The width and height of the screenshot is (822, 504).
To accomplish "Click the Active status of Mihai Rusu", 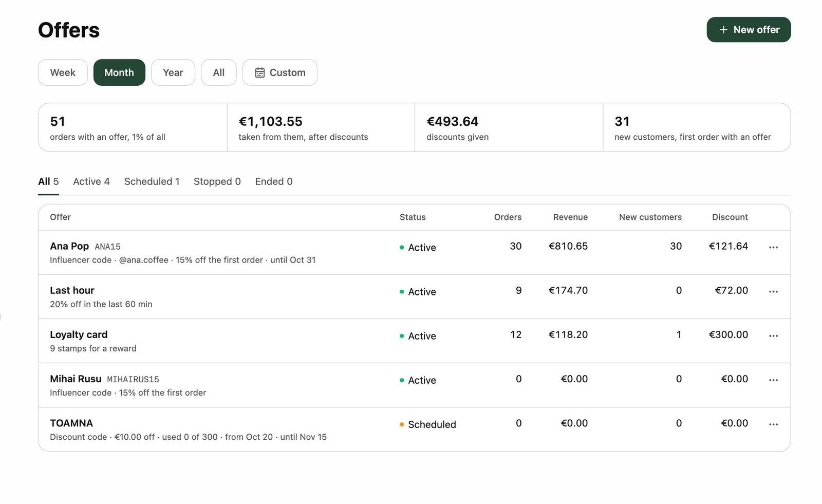I will pos(418,380).
